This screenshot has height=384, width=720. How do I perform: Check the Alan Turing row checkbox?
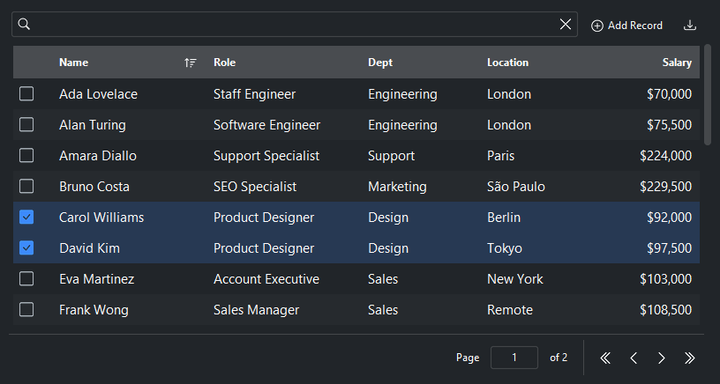click(x=26, y=124)
